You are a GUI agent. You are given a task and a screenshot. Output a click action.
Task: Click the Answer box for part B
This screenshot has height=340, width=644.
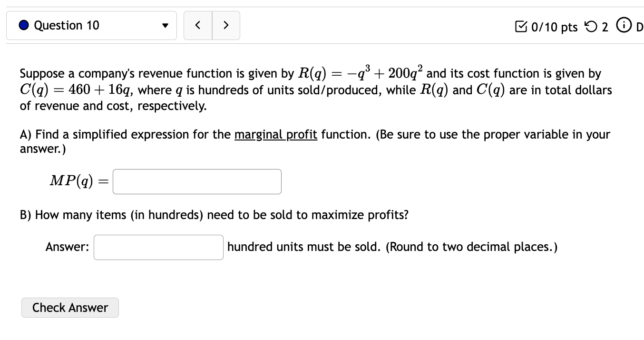click(158, 247)
